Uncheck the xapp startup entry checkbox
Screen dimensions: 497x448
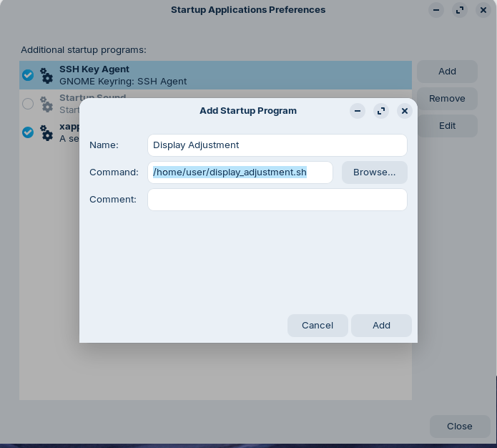point(28,132)
